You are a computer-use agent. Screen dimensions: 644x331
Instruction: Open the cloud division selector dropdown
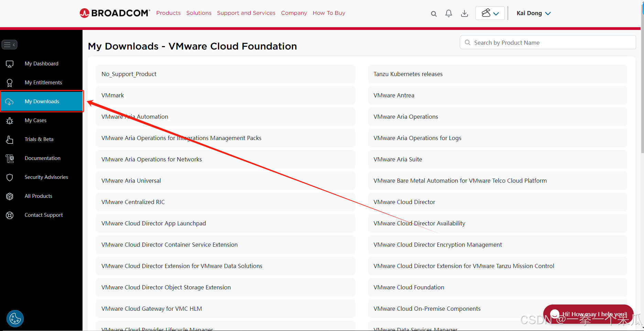(490, 13)
